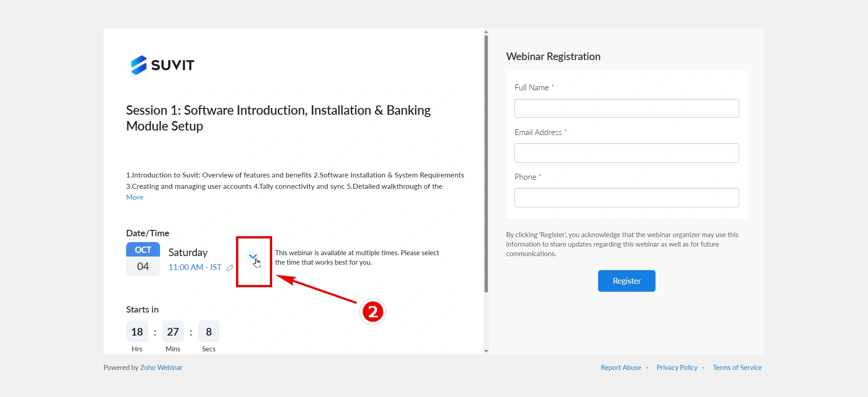Focus the Full Name input field
This screenshot has height=397, width=868.
(627, 108)
